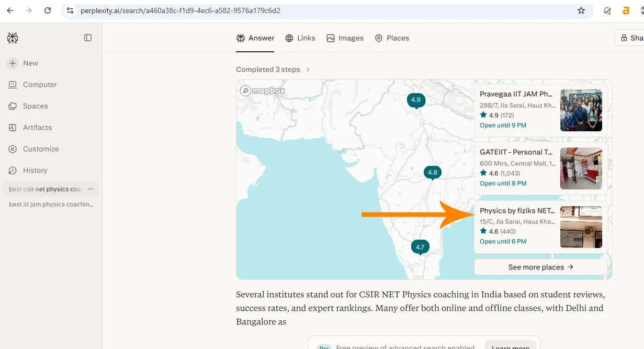
Task: Switch to the Places tab
Action: (x=392, y=38)
